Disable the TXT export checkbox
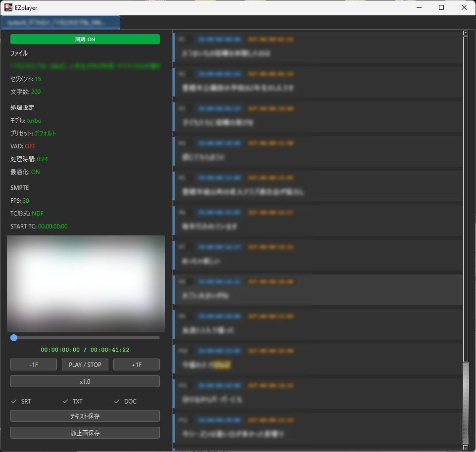This screenshot has height=452, width=476. (x=64, y=401)
